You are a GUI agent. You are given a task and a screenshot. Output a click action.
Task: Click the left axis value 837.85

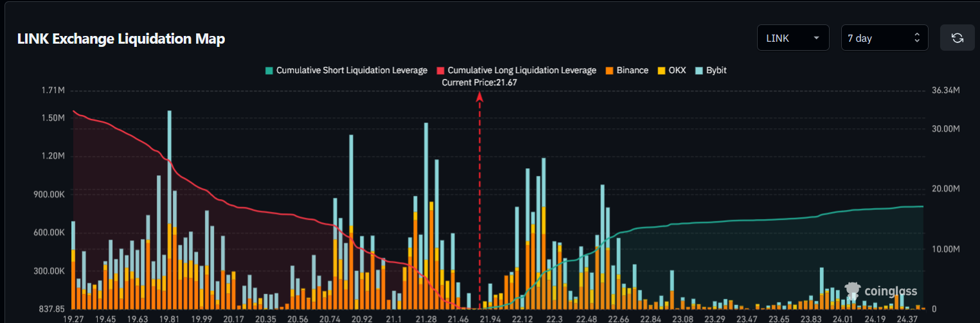coord(51,309)
